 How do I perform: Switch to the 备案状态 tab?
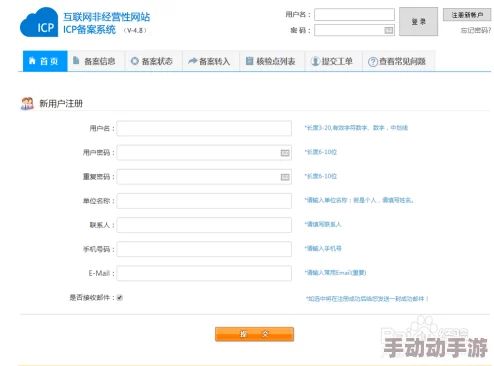tap(154, 61)
